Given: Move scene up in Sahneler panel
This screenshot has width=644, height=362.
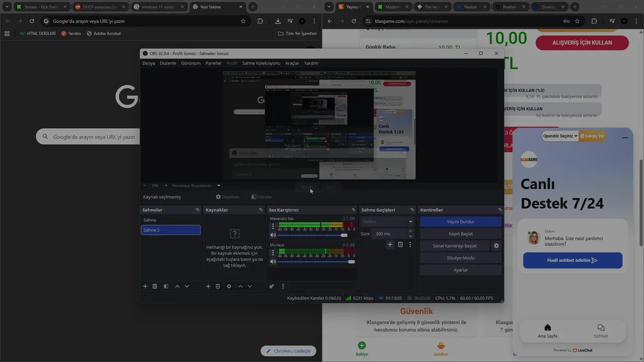Looking at the screenshot, I should [x=177, y=286].
